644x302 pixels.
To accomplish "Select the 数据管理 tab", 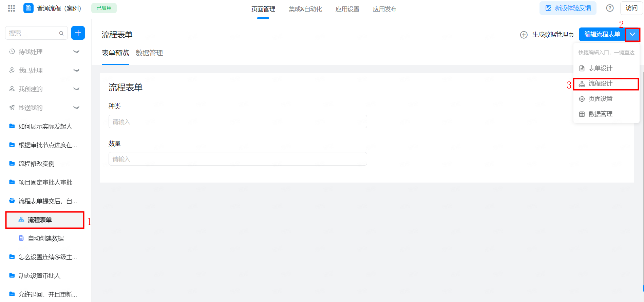I will (149, 53).
